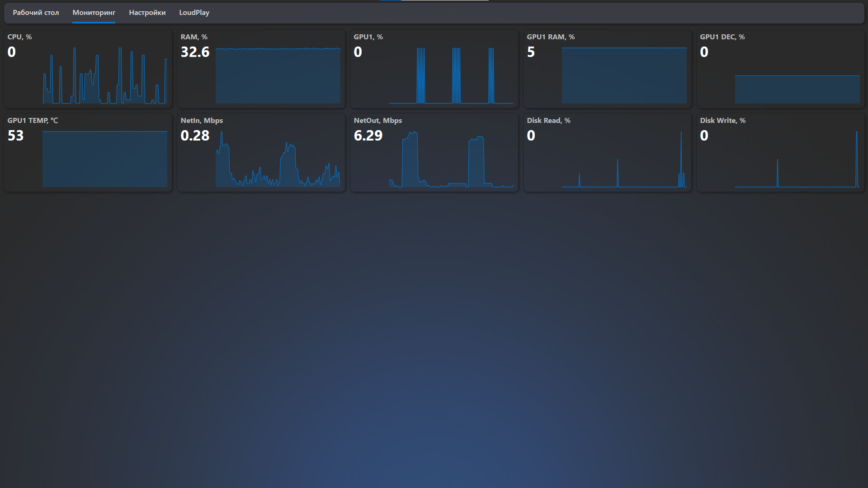Select the Мониторинг tab
This screenshot has width=868, height=488.
(94, 13)
